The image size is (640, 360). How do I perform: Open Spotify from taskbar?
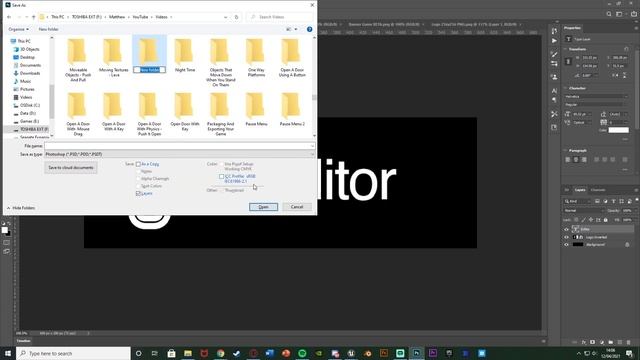tap(302, 353)
